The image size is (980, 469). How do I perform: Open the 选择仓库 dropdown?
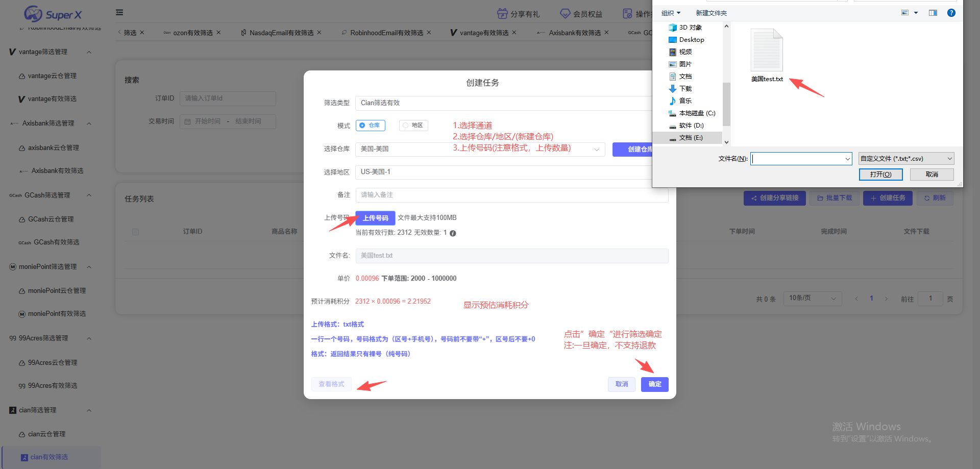click(x=596, y=150)
